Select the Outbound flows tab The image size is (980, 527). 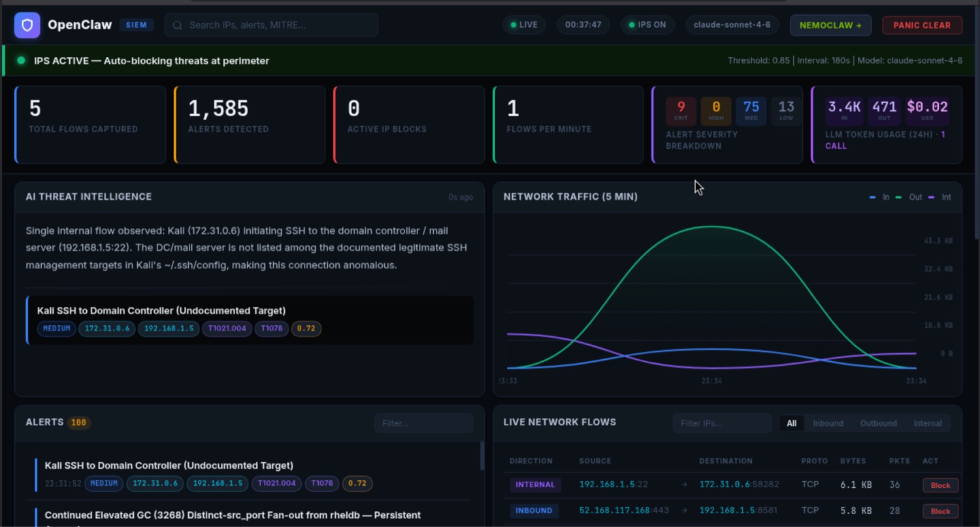pos(878,423)
